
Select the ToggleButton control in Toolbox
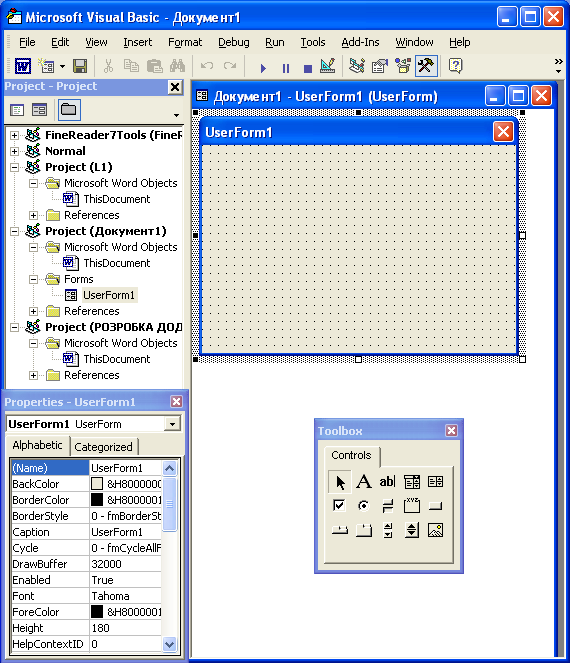pyautogui.click(x=387, y=506)
